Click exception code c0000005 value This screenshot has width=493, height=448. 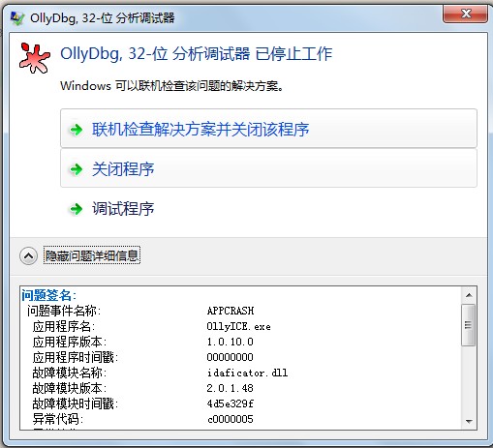pos(231,419)
